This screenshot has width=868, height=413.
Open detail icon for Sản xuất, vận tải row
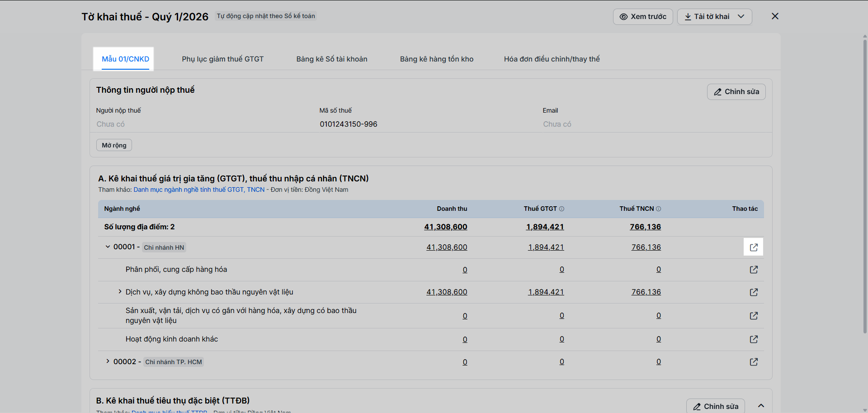pos(754,316)
